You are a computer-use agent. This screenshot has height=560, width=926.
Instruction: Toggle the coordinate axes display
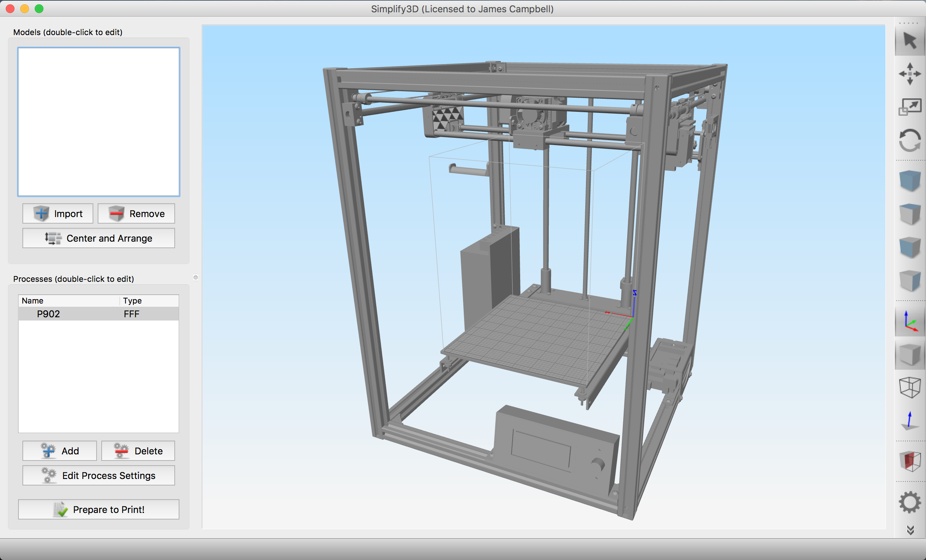tap(910, 321)
